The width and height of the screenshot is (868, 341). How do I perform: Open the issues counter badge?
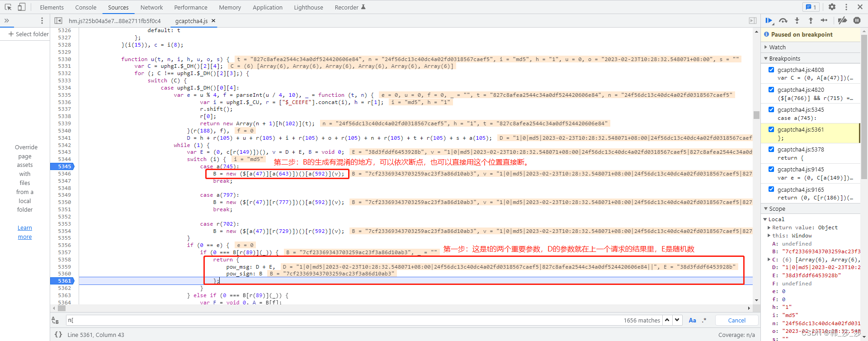(810, 7)
